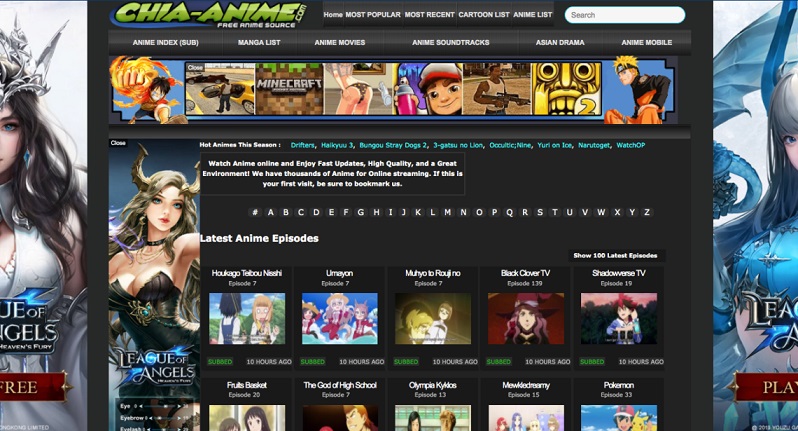Open the MANGA LIST tab
Viewport: 798px width, 431px height.
click(x=259, y=43)
